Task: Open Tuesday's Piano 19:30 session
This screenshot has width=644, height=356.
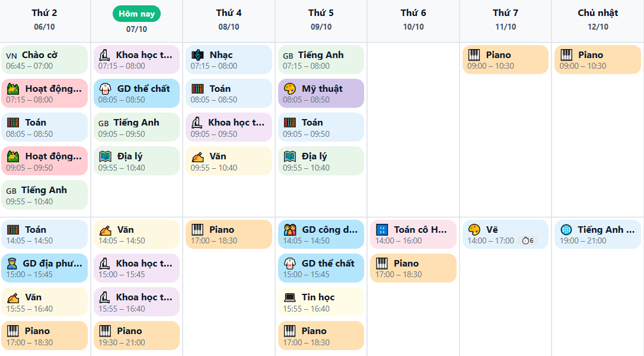Action: click(136, 336)
